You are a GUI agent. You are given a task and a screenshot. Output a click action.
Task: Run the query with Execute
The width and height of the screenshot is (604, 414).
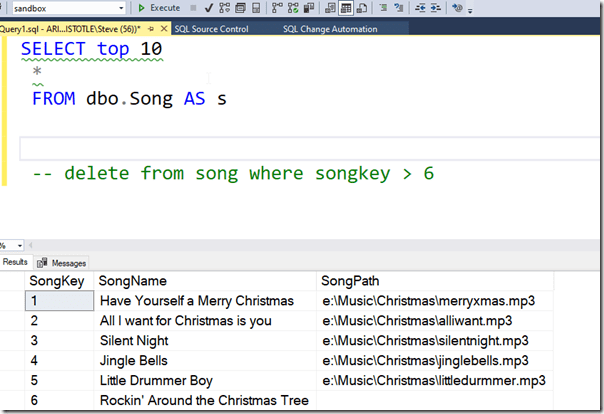coord(159,8)
